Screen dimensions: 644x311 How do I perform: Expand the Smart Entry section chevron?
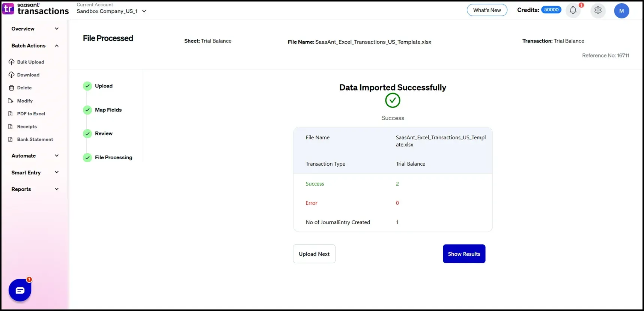point(57,172)
